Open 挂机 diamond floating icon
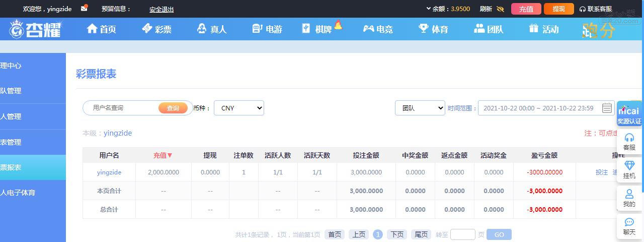 pyautogui.click(x=629, y=170)
